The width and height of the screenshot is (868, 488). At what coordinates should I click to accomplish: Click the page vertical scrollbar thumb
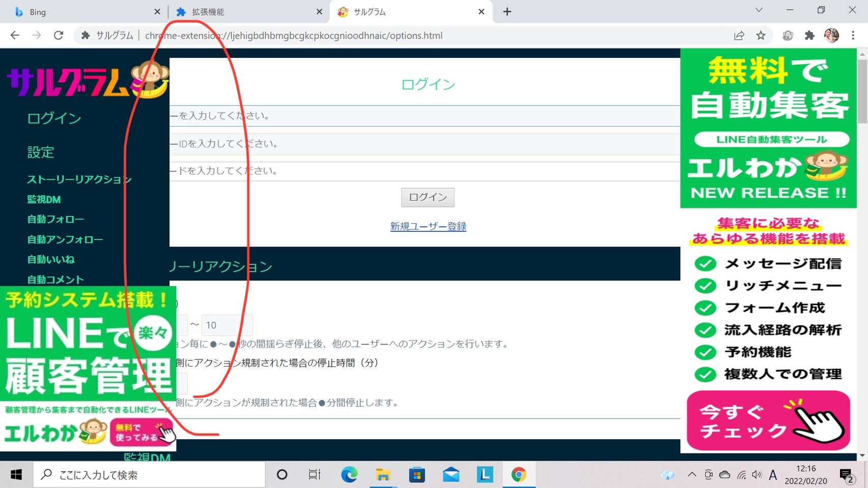(x=862, y=91)
